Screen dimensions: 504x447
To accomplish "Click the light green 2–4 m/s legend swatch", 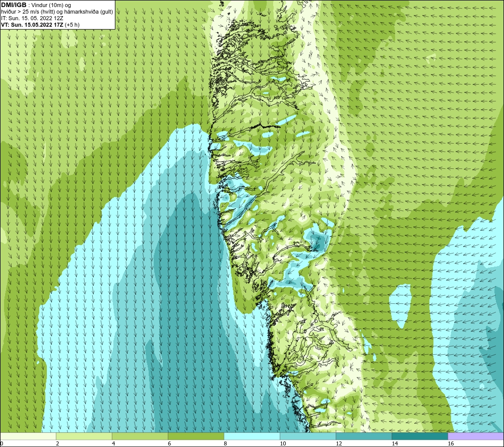I will click(84, 436).
